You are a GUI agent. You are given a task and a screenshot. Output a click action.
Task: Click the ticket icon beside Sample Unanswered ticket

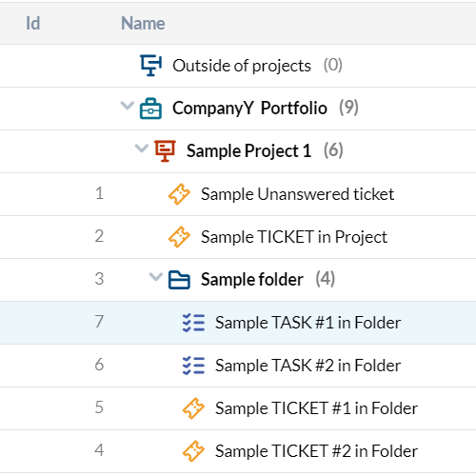[179, 194]
